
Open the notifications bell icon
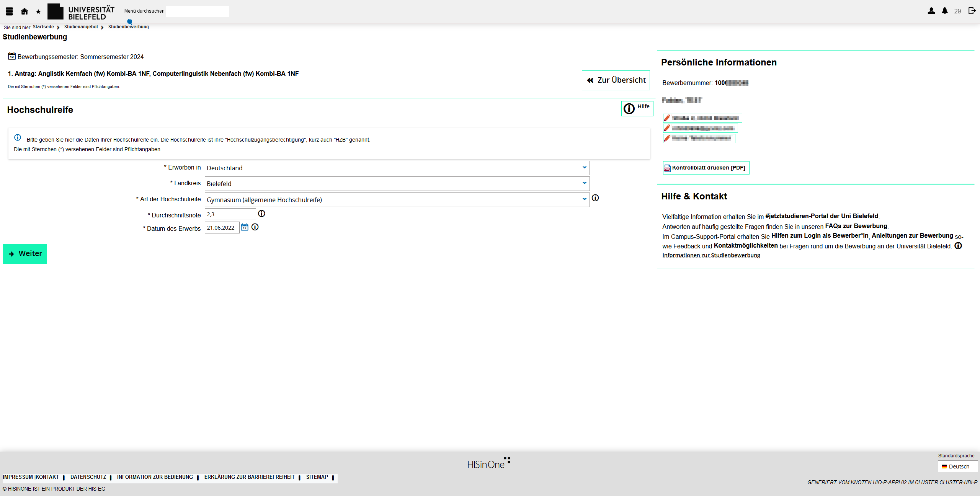click(x=945, y=11)
